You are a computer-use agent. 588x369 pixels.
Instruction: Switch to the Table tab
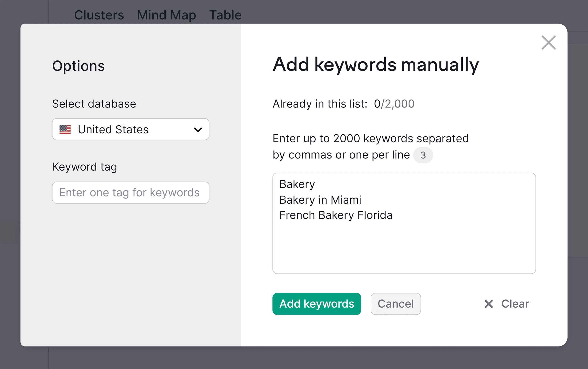225,15
